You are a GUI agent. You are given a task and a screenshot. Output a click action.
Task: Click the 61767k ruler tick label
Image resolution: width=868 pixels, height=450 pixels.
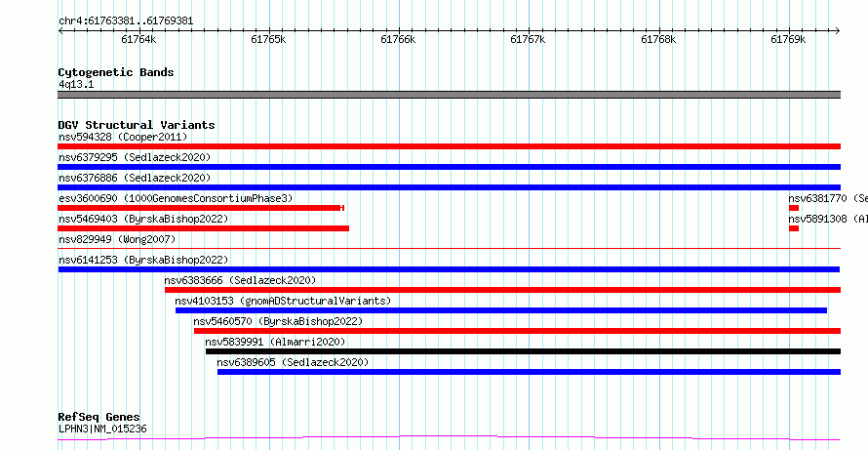[528, 39]
